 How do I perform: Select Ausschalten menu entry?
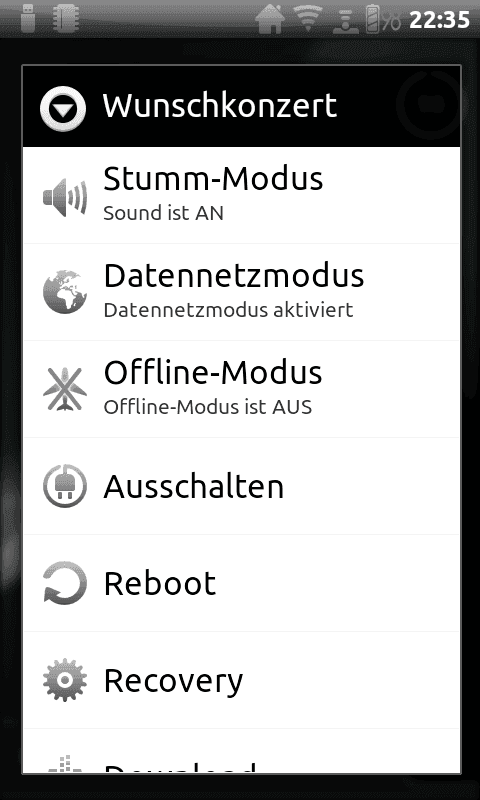[241, 486]
